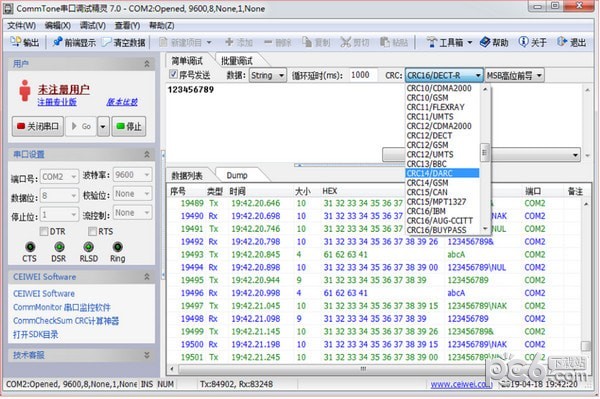Open the 数据位 dropdown
The width and height of the screenshot is (600, 399).
(59, 196)
